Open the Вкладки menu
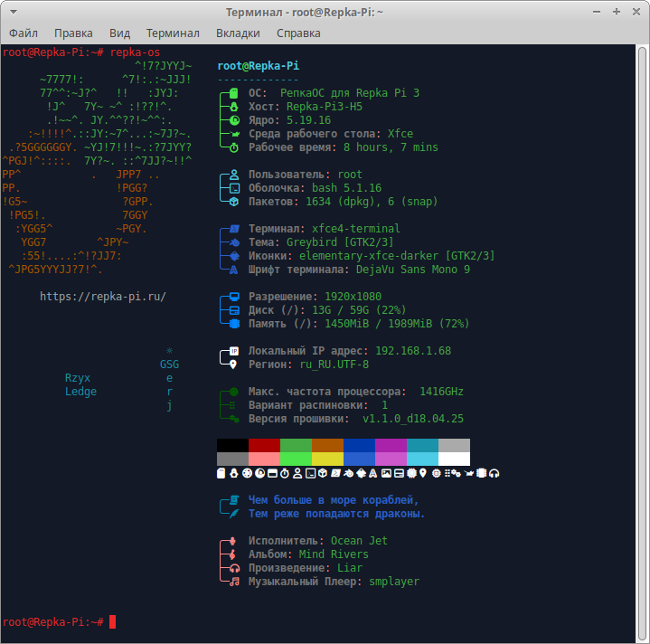 click(x=238, y=33)
